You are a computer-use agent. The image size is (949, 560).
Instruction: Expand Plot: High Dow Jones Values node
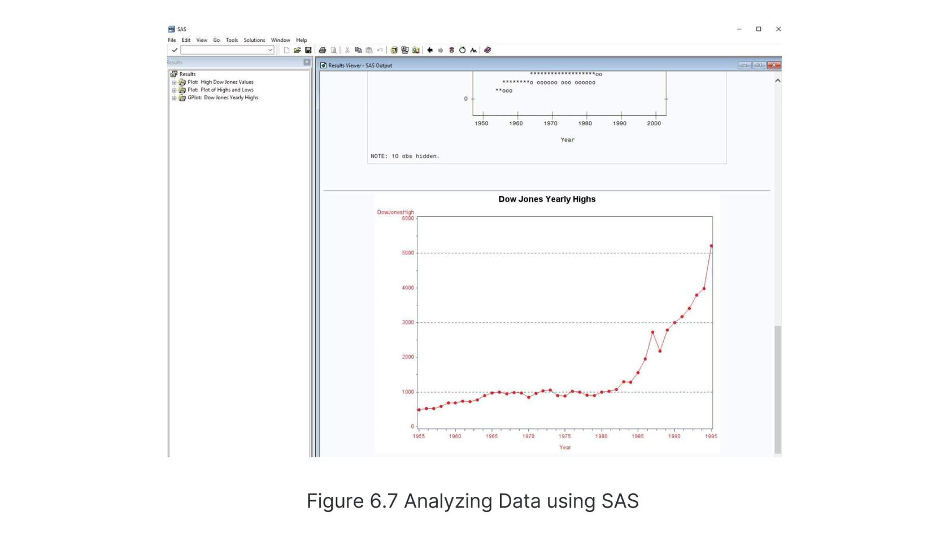174,82
